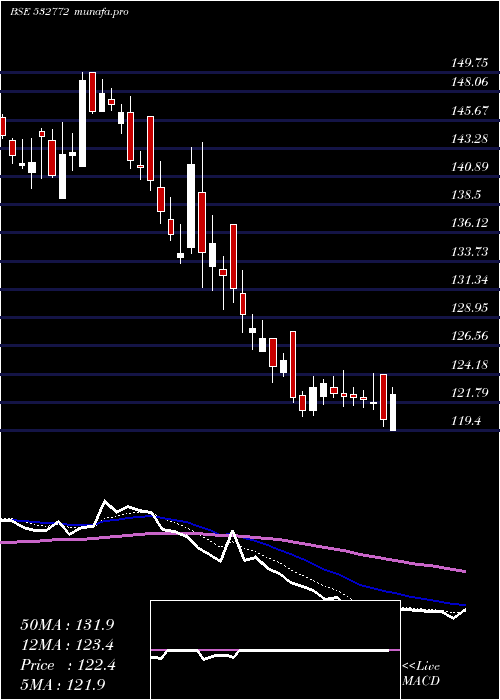Click the 138.5 price level label

(x=467, y=196)
